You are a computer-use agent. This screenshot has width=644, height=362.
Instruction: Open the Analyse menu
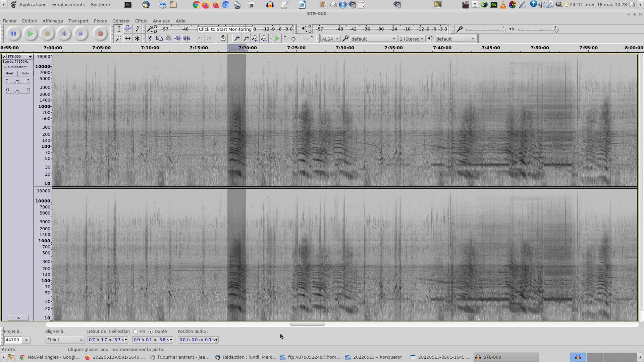click(161, 21)
